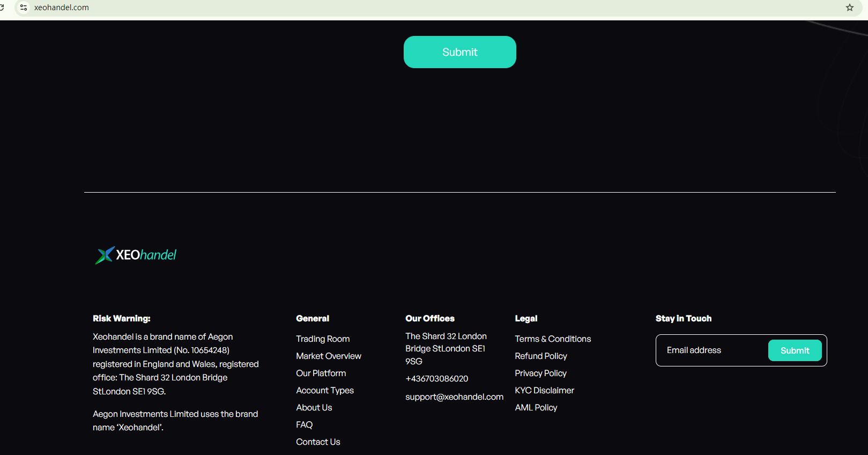View Account Types page
The image size is (868, 455).
pyautogui.click(x=324, y=391)
